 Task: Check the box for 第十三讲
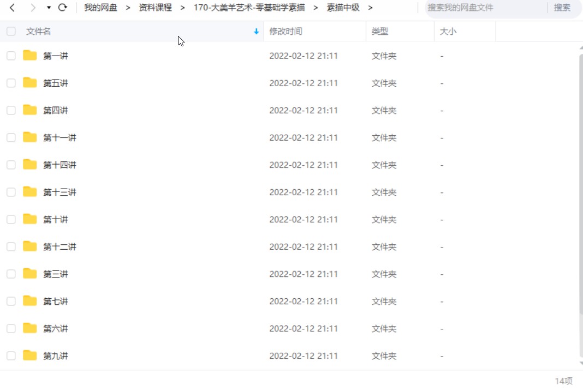[x=11, y=192]
